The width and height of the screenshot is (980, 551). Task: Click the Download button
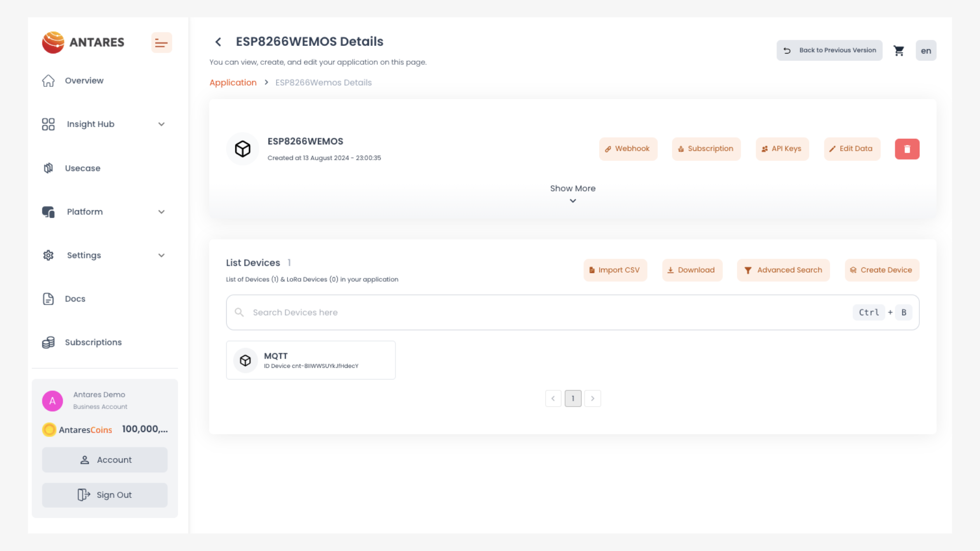[x=692, y=270]
